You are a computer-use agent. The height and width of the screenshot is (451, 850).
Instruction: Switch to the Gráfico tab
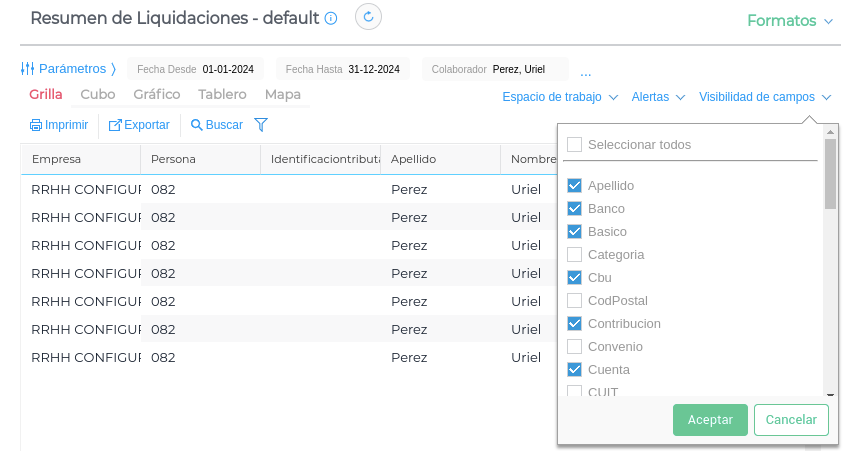click(157, 95)
